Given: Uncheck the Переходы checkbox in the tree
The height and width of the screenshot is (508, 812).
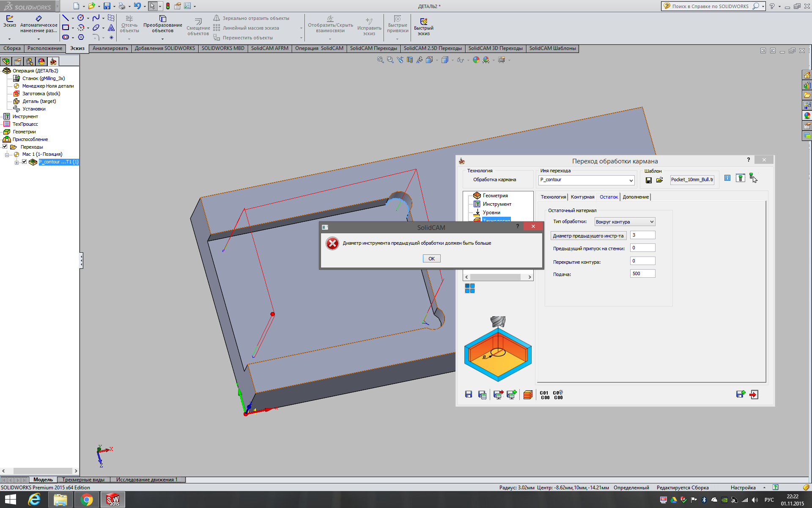Looking at the screenshot, I should 5,146.
